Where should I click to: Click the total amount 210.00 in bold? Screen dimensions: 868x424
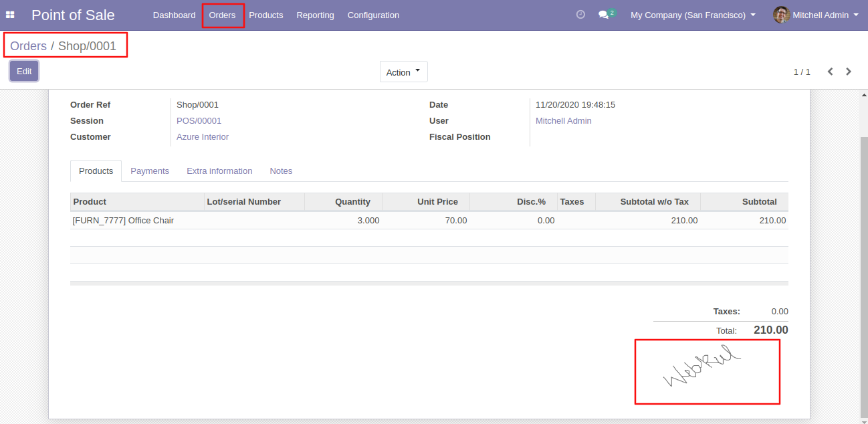[x=771, y=330]
